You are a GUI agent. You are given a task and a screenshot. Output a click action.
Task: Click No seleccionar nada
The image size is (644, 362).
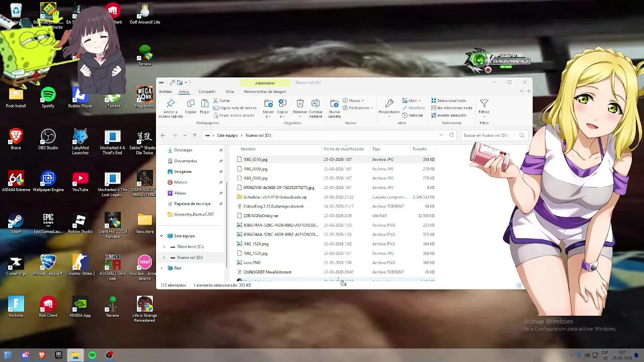(x=452, y=108)
